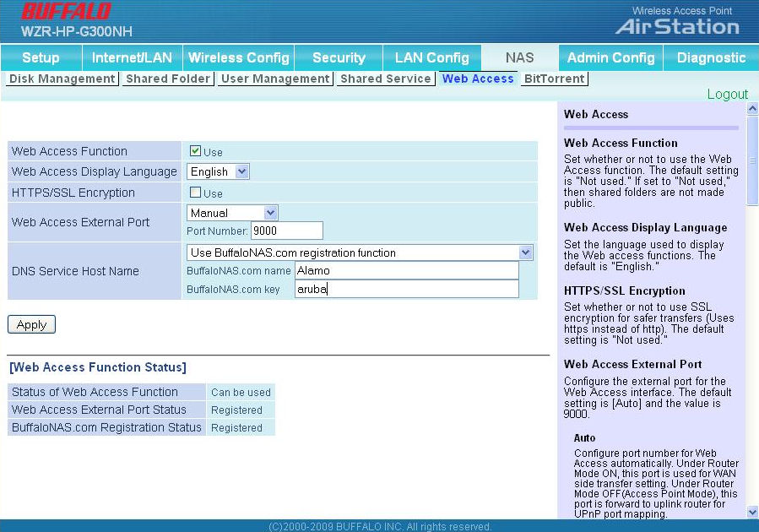
Task: Open the external port Manual dropdown
Action: (232, 213)
